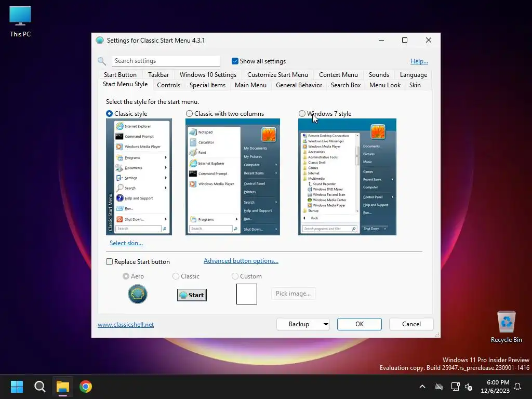Maximize the settings window

pos(404,40)
